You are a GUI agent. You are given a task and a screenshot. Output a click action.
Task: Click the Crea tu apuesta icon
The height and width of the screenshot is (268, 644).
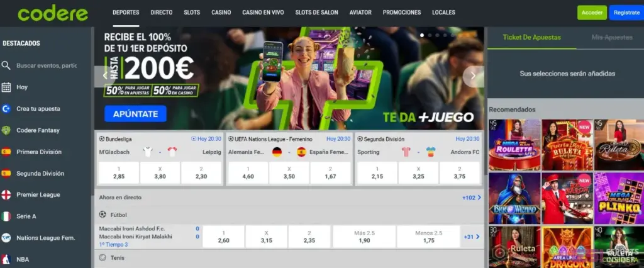[x=6, y=108]
